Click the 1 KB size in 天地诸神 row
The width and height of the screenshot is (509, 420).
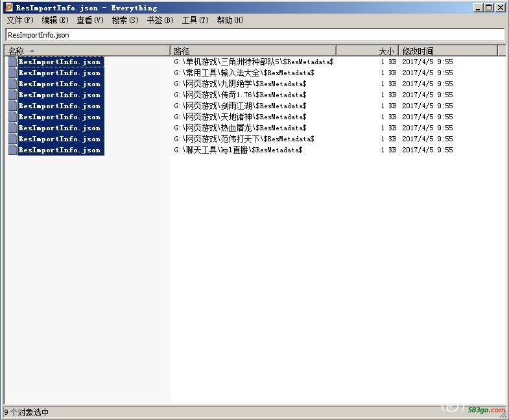[388, 117]
